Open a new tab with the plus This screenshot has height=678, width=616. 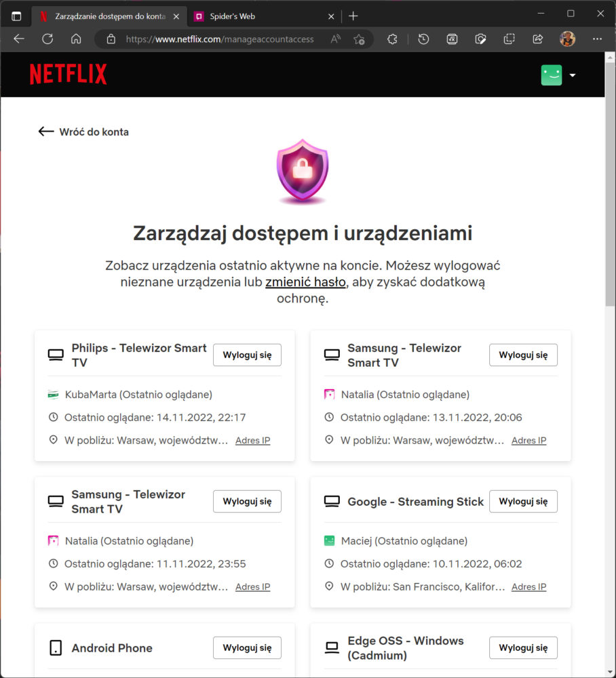coord(353,16)
